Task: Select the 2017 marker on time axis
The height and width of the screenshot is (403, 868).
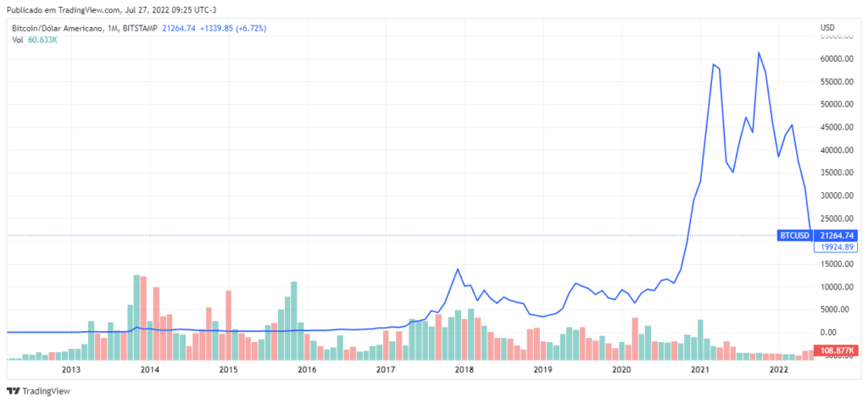Action: coord(386,370)
